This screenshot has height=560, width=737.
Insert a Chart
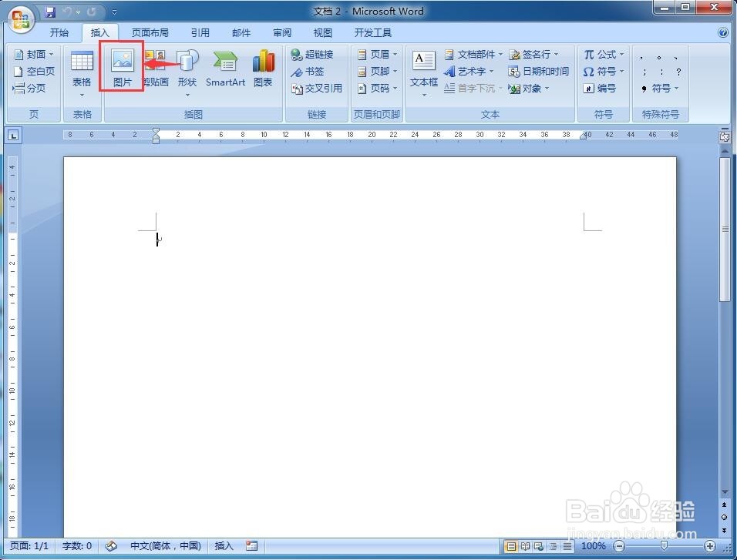pos(263,68)
